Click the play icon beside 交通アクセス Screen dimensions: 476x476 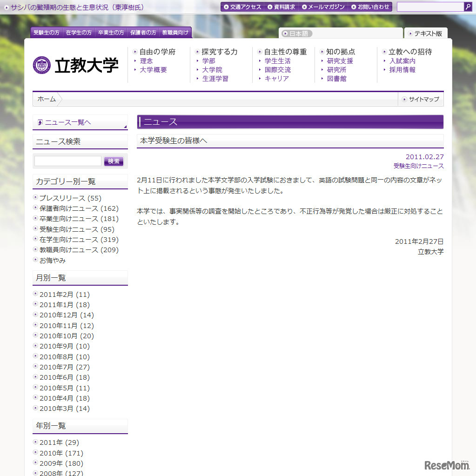[x=226, y=7]
